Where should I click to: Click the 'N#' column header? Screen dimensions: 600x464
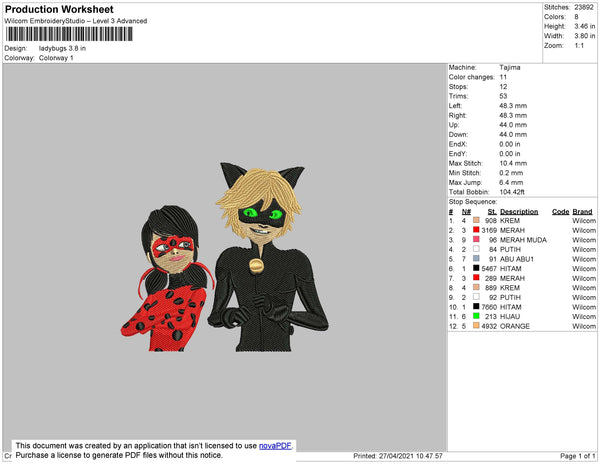(x=466, y=212)
